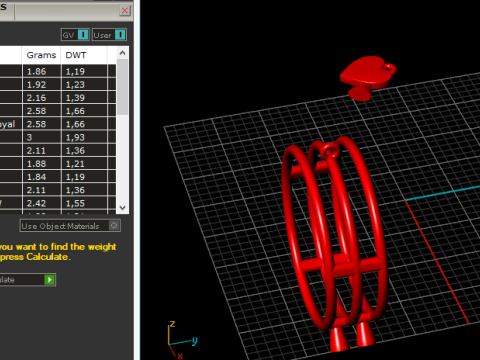This screenshot has height=360, width=480.
Task: Enable the Use Object Materials option
Action: (x=70, y=226)
